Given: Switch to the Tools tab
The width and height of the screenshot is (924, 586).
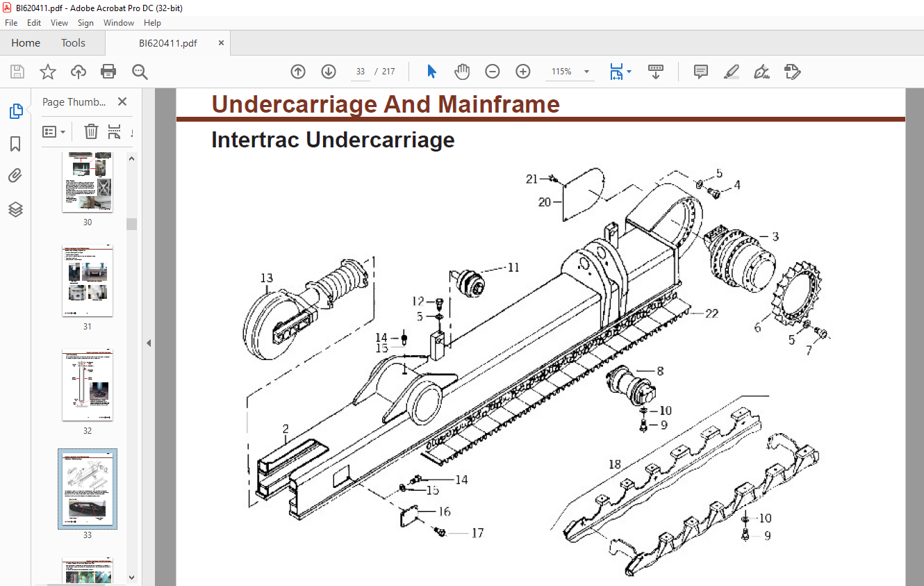Looking at the screenshot, I should point(73,43).
